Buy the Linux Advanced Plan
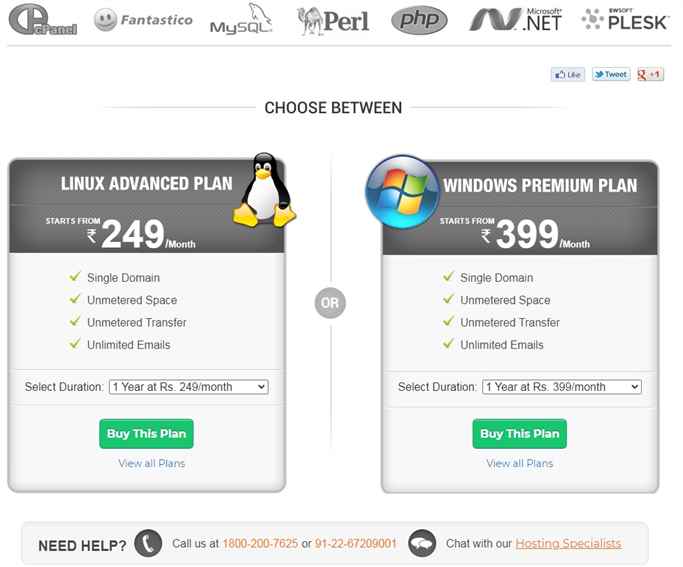 coord(146,434)
